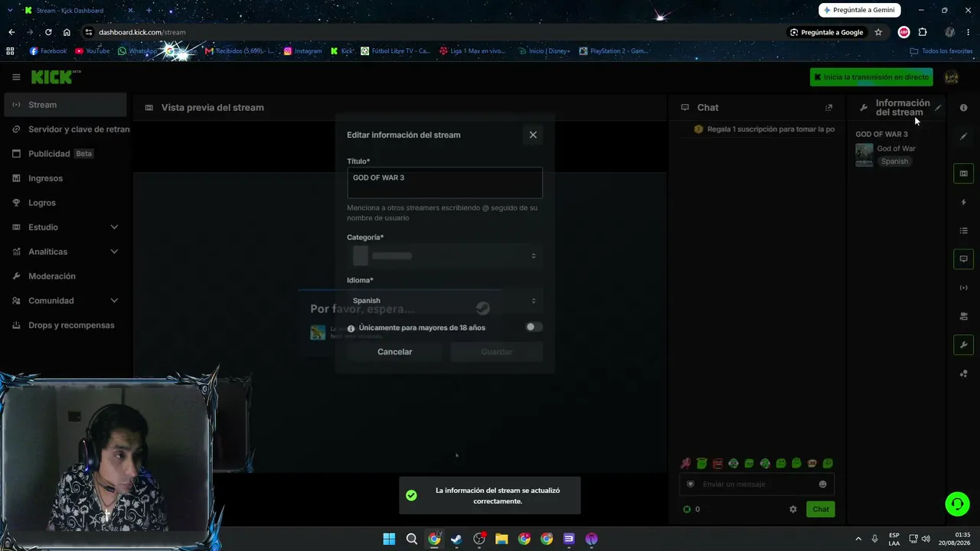Open the Logros page

tap(65, 203)
